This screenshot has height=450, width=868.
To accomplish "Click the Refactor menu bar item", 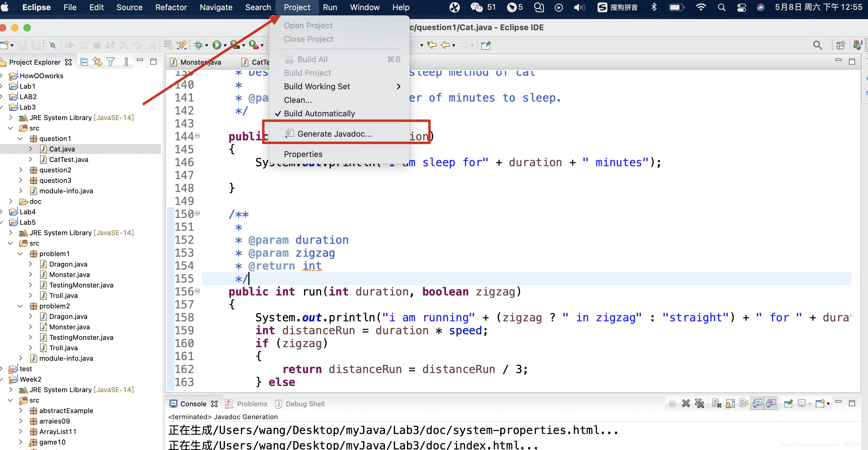I will pos(171,7).
